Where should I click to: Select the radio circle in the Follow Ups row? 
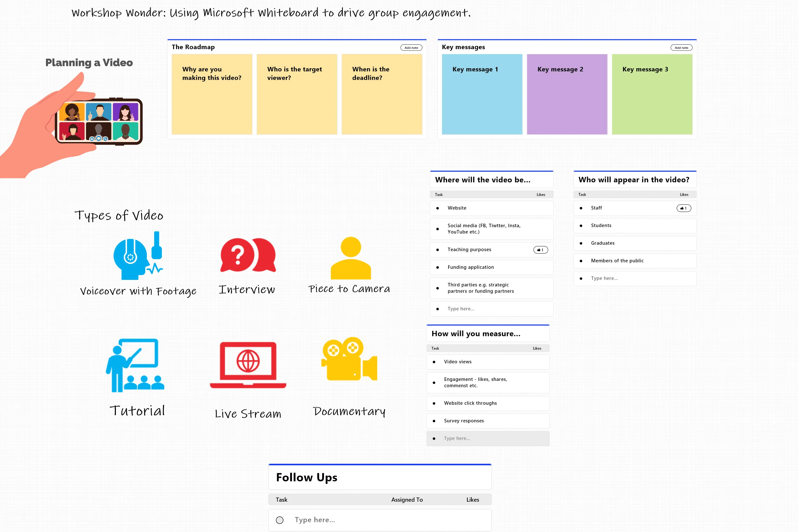(280, 520)
